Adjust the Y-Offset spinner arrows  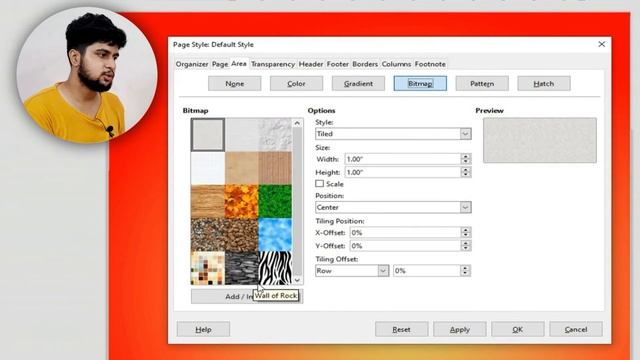click(x=466, y=246)
